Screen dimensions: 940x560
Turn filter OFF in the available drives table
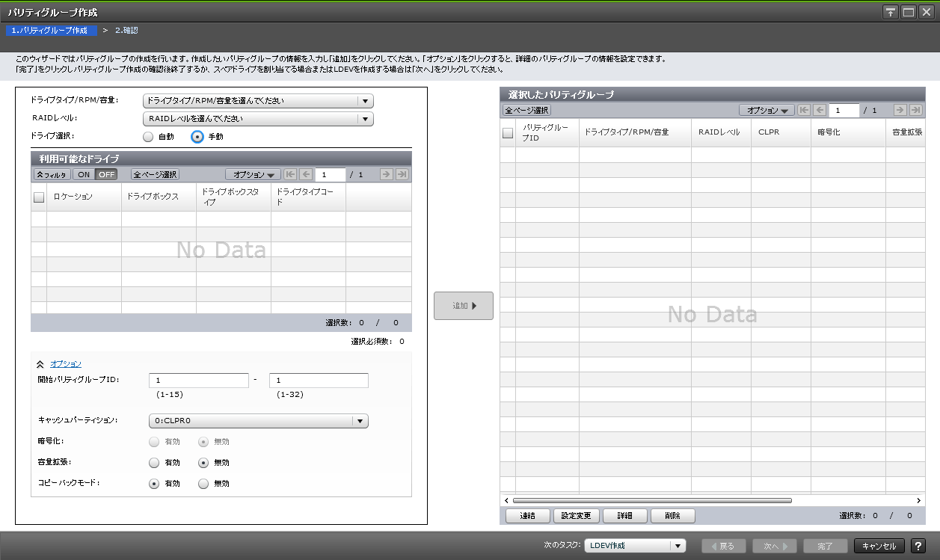[x=106, y=173]
